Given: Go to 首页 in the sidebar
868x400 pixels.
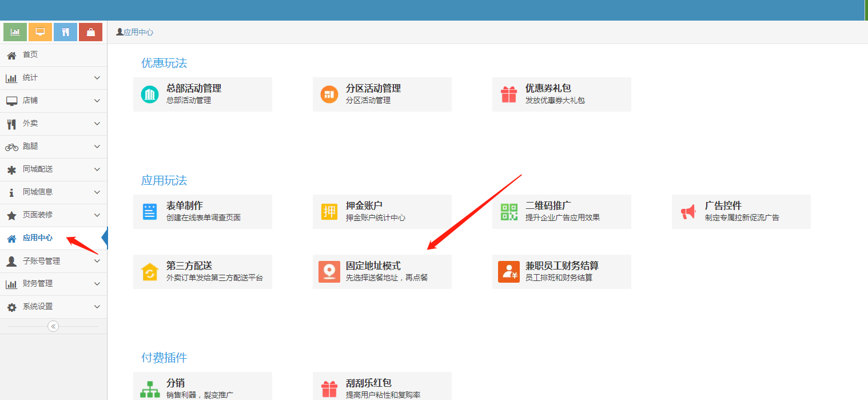Looking at the screenshot, I should (30, 55).
